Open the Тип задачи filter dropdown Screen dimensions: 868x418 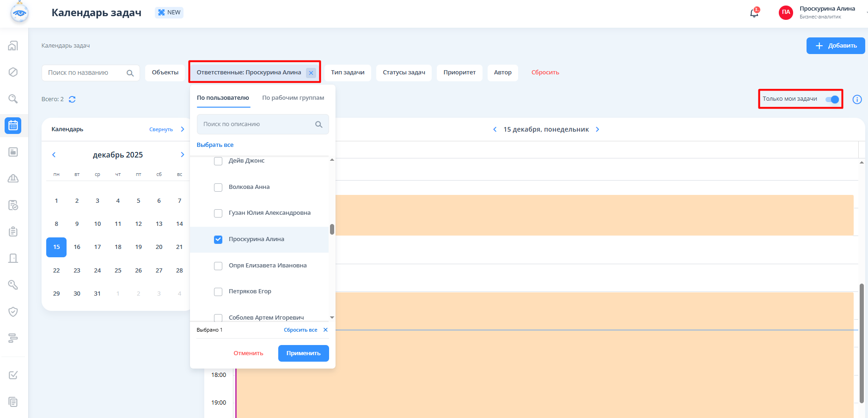pos(348,73)
